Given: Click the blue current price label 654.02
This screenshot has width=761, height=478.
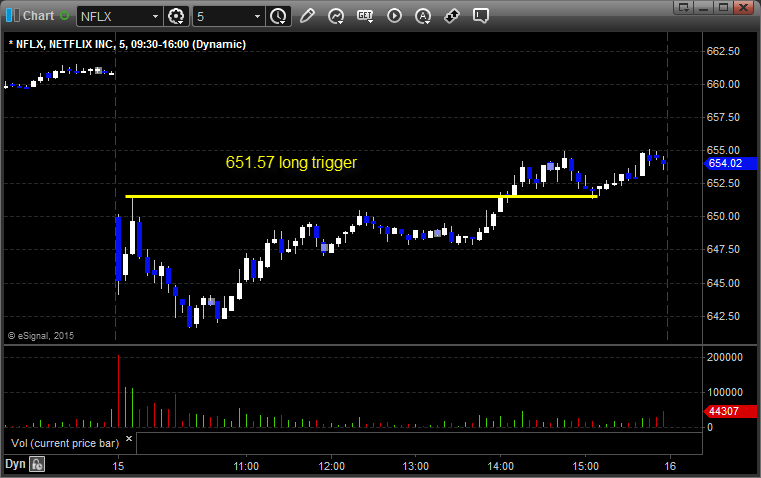Looking at the screenshot, I should point(730,164).
